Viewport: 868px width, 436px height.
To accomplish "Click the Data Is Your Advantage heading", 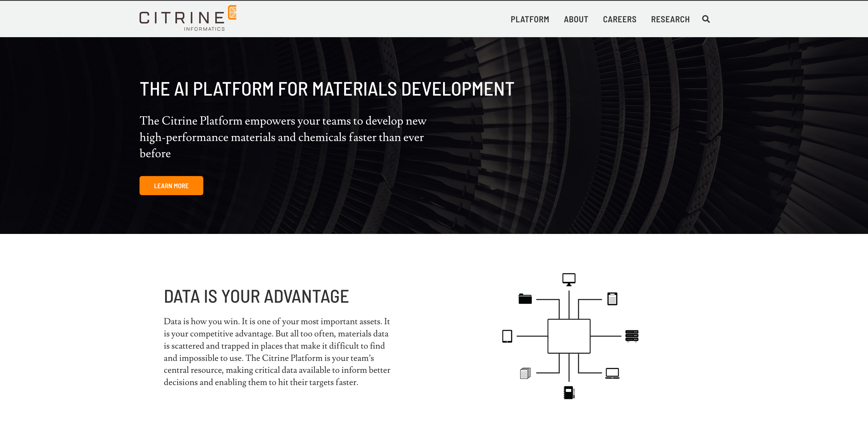I will pyautogui.click(x=256, y=297).
